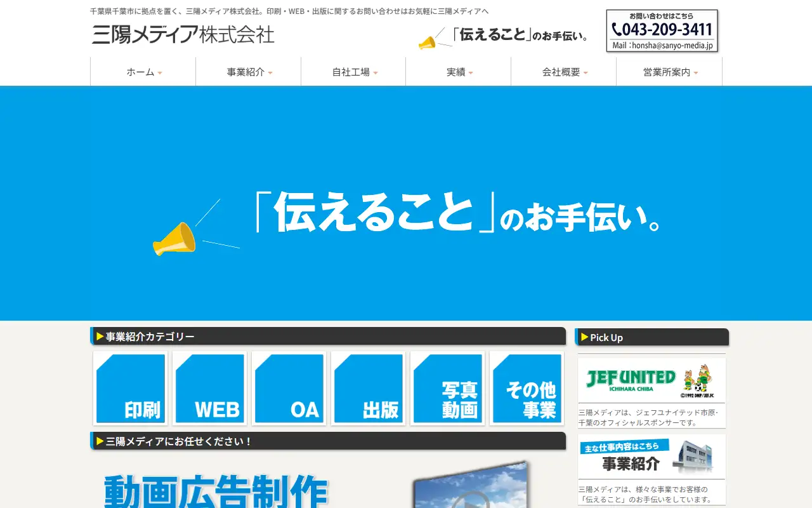The height and width of the screenshot is (508, 812).
Task: Click the 事業紹介カテゴリー section heading
Action: coord(328,337)
